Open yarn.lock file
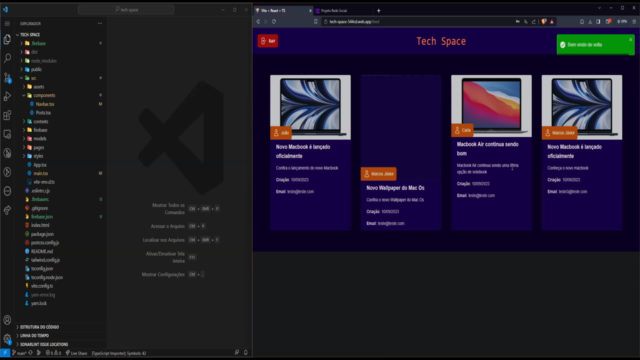This screenshot has width=640, height=360. pyautogui.click(x=39, y=303)
